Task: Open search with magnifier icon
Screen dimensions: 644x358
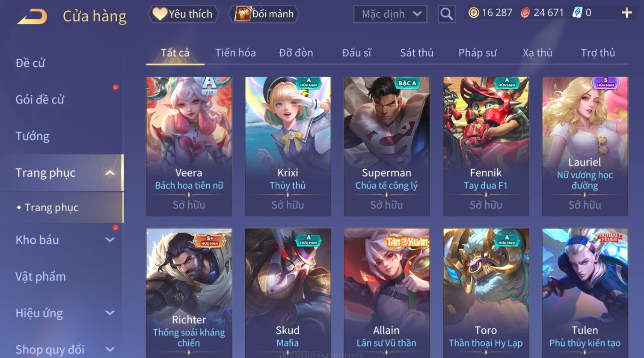Action: tap(446, 14)
